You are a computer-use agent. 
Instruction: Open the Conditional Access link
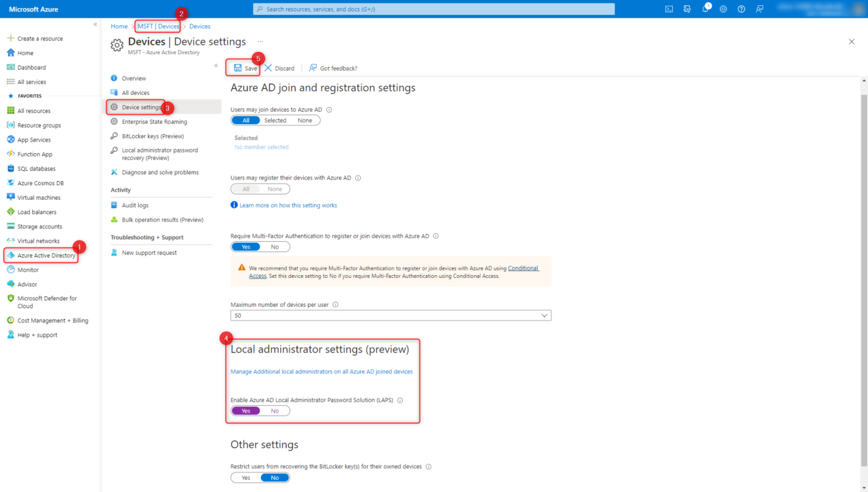(x=522, y=268)
